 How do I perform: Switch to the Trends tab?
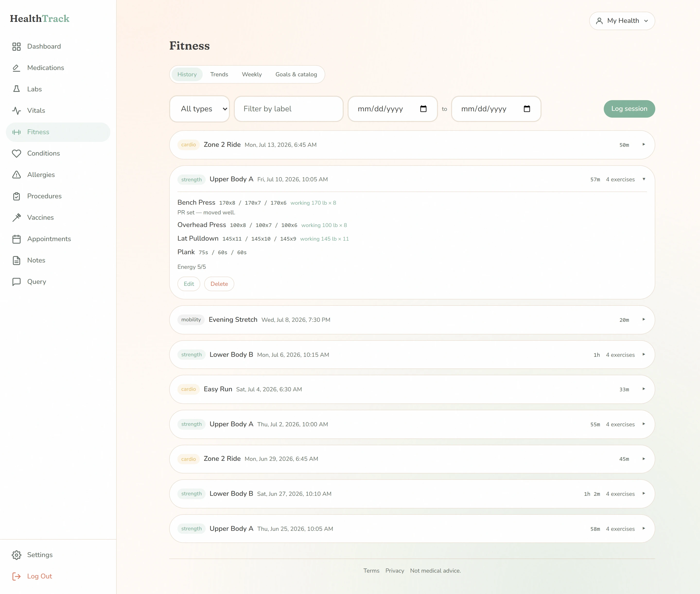219,74
